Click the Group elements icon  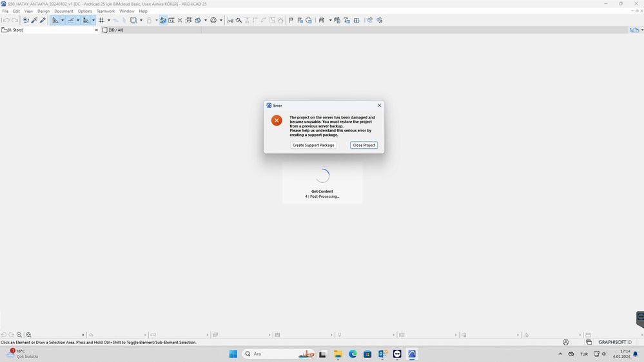point(188,20)
